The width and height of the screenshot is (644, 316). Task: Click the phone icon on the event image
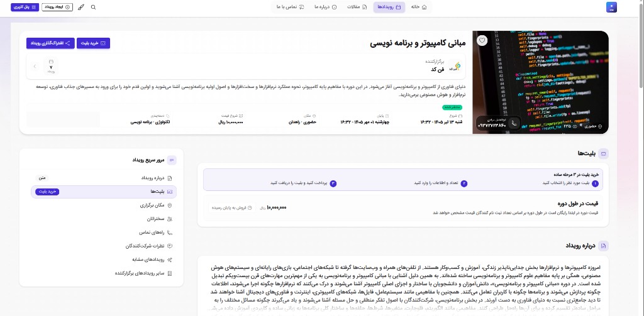(x=514, y=123)
